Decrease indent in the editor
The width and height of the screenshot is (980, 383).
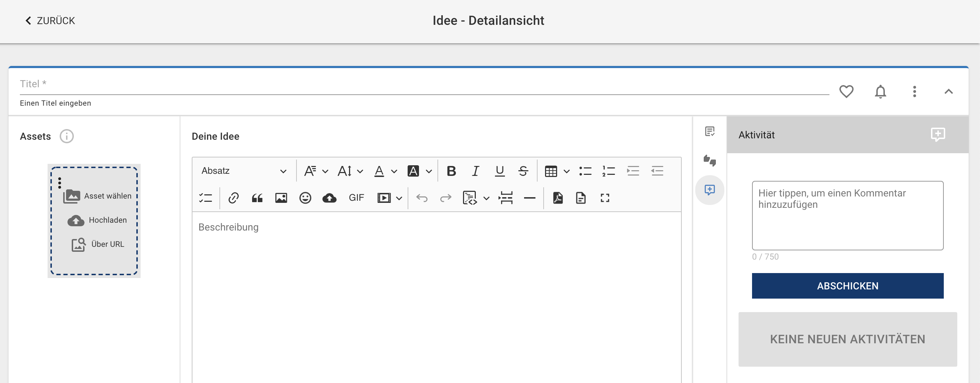pyautogui.click(x=657, y=171)
